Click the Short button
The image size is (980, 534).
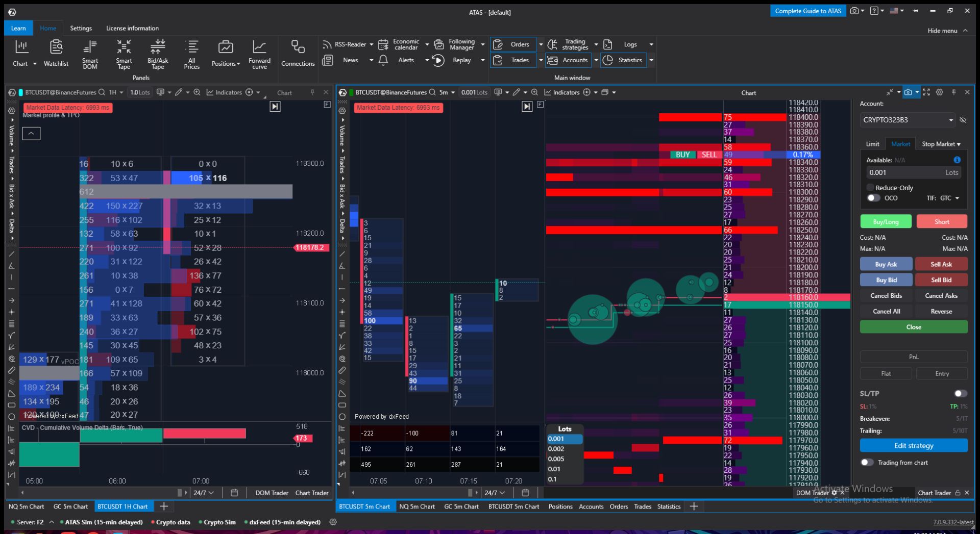(x=942, y=221)
